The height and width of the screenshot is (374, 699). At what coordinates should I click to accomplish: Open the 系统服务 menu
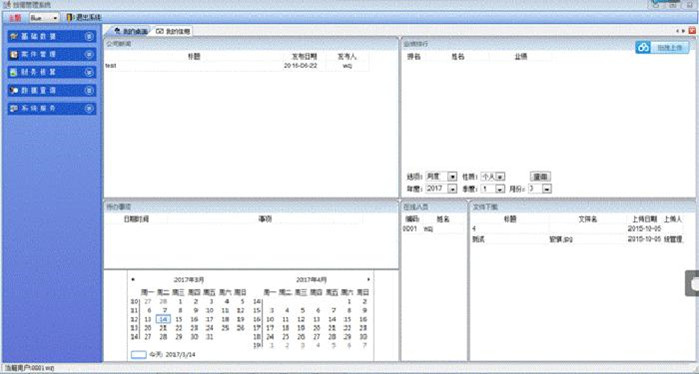coord(52,108)
